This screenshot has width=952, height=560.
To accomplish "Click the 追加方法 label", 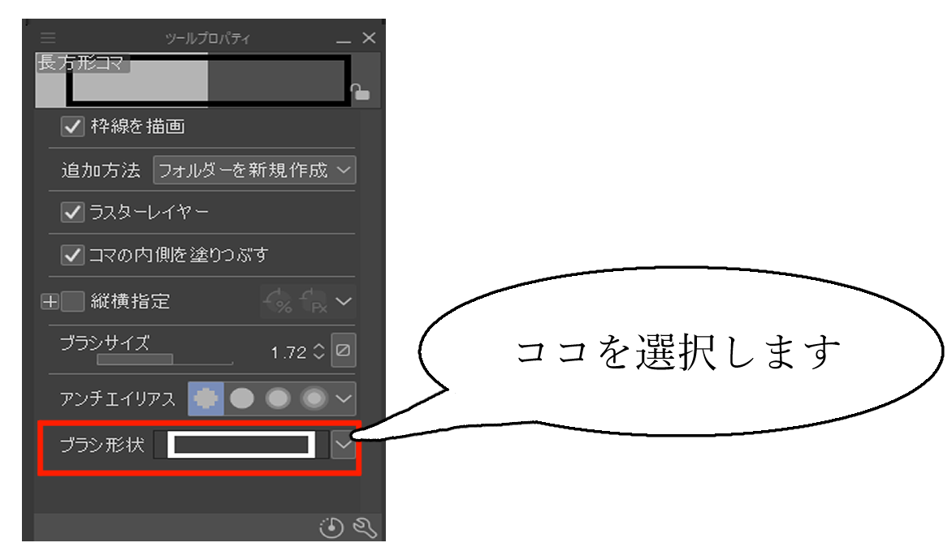I will (101, 170).
